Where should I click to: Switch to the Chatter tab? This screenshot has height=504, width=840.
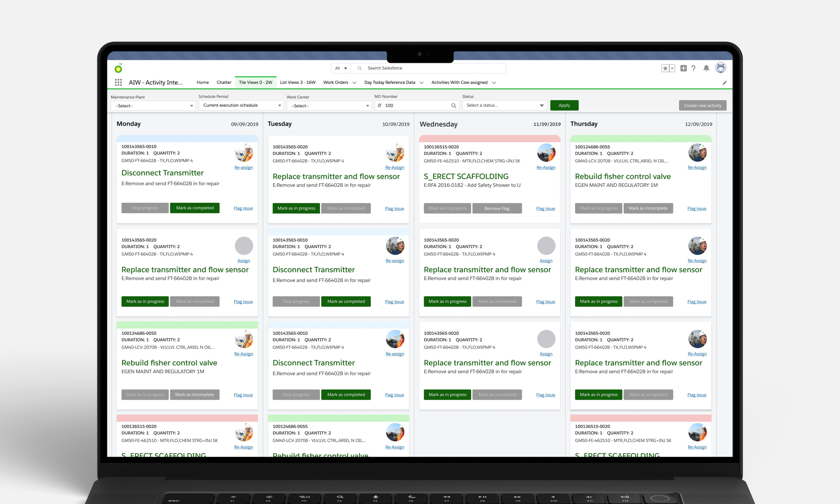[x=224, y=82]
